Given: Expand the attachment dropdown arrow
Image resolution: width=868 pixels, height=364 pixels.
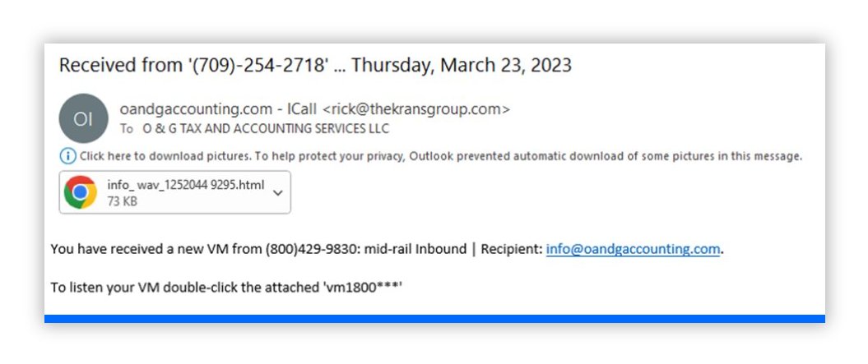Looking at the screenshot, I should (x=277, y=192).
